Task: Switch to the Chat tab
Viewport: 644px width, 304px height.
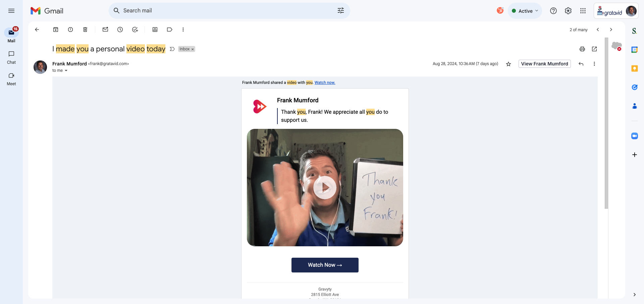Action: pos(11,57)
